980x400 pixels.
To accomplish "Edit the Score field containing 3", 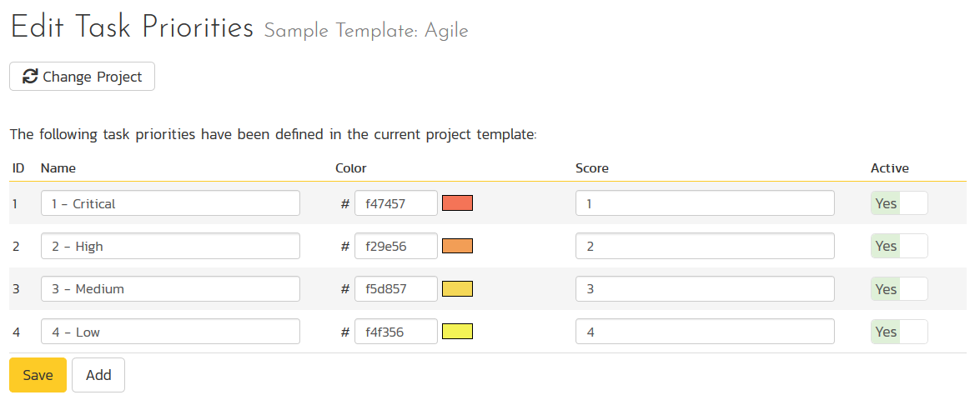I will [x=705, y=289].
